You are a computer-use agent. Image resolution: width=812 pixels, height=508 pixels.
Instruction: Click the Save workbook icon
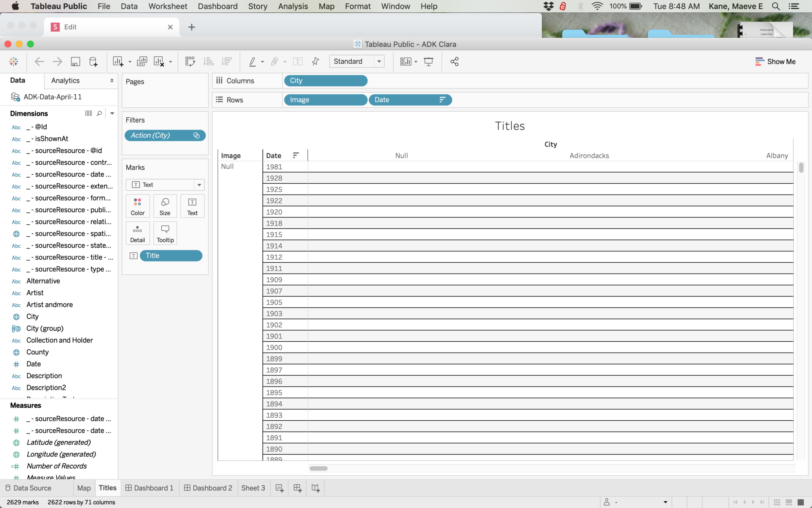[x=75, y=62]
